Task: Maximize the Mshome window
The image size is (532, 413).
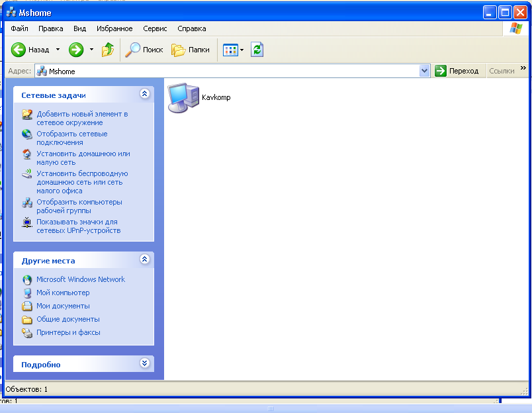Action: (x=505, y=13)
